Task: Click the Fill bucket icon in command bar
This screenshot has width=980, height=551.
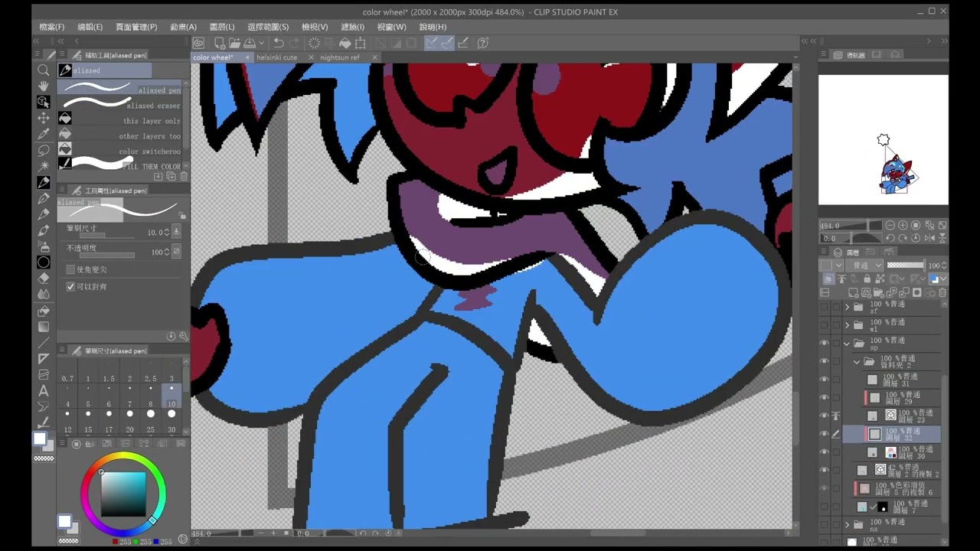Action: click(x=345, y=43)
